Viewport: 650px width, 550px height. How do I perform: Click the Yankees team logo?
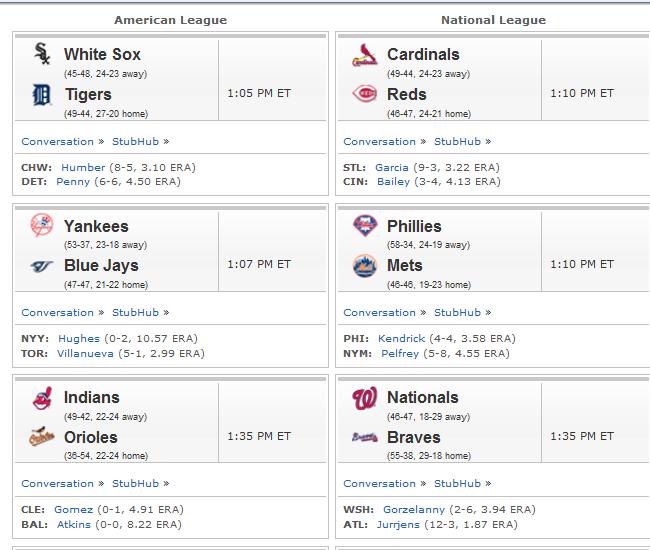(42, 225)
